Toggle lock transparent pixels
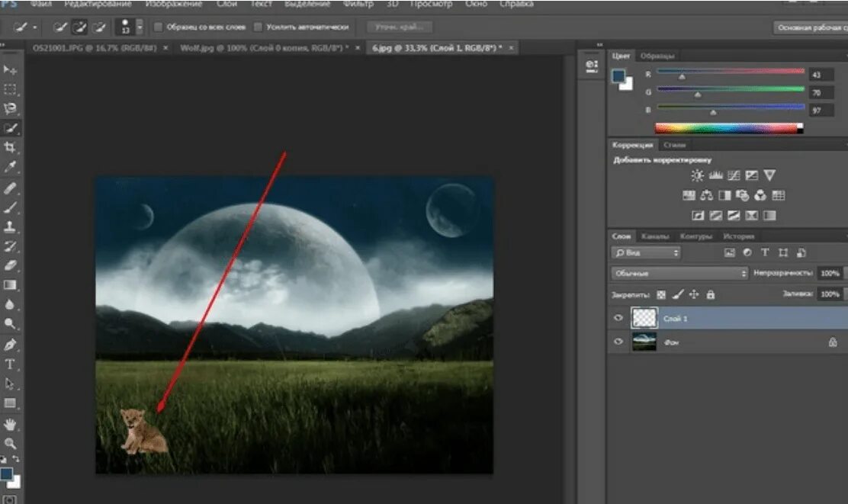The height and width of the screenshot is (504, 848). coord(661,295)
